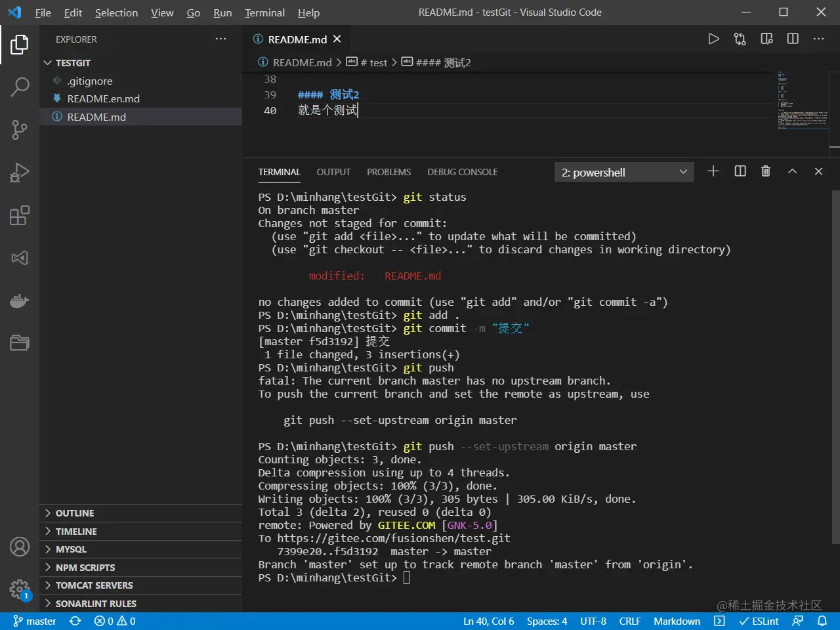Open editor More Actions ellipsis
The image size is (840, 630).
pyautogui.click(x=818, y=39)
